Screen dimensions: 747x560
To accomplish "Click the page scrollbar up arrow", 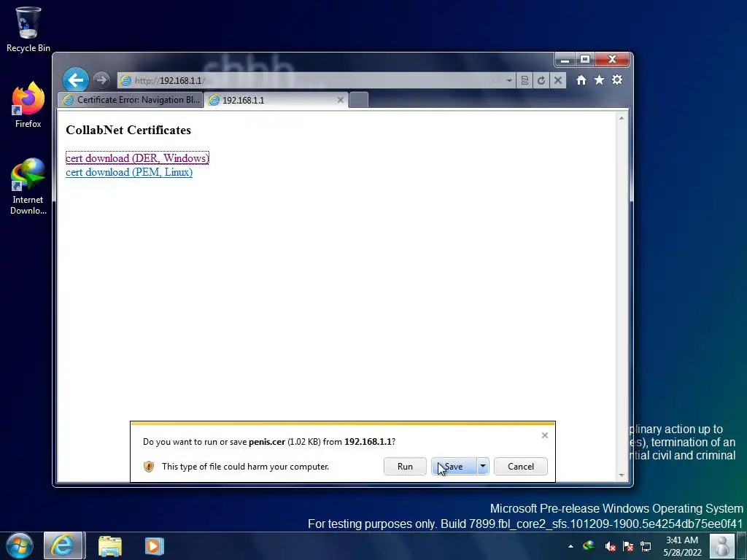I will pos(622,117).
